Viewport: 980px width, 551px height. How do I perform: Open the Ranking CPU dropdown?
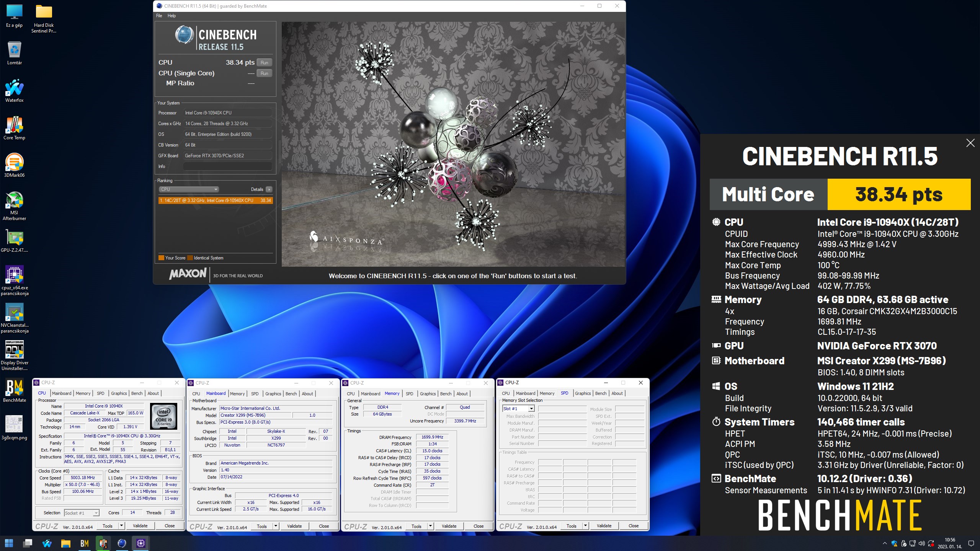click(189, 189)
